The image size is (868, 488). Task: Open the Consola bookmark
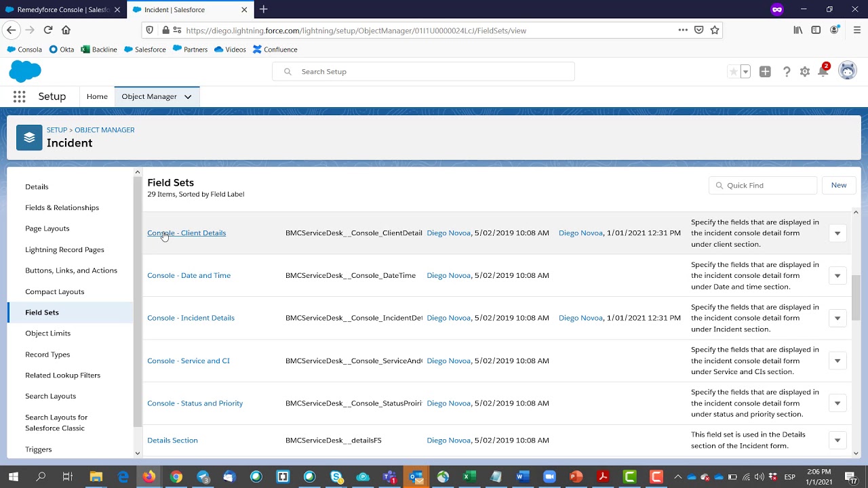(x=24, y=49)
